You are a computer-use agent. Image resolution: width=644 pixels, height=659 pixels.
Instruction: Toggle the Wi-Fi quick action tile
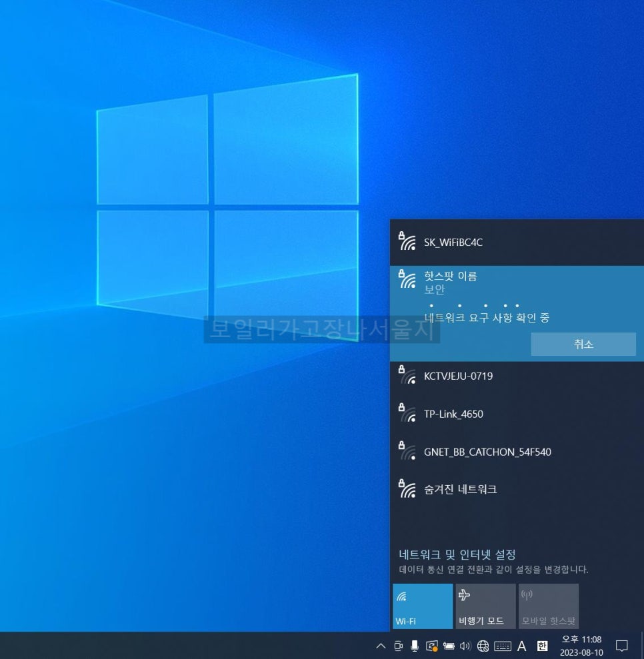coord(423,606)
